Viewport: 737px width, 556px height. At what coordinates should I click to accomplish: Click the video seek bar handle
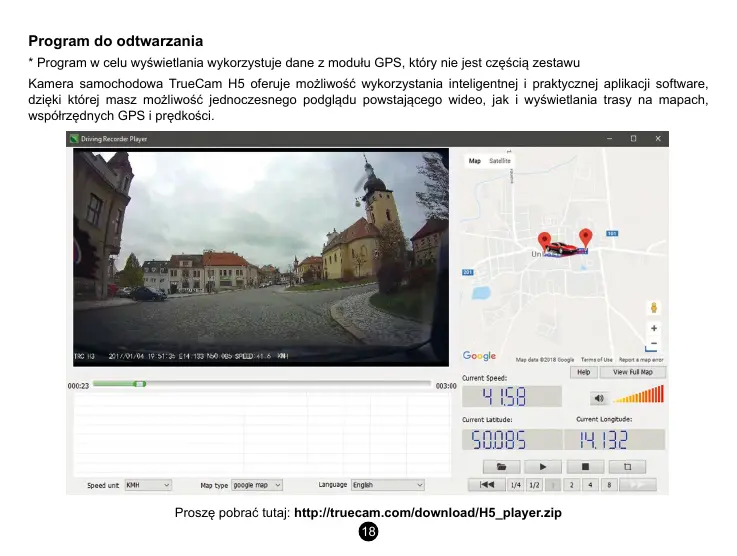pos(140,384)
